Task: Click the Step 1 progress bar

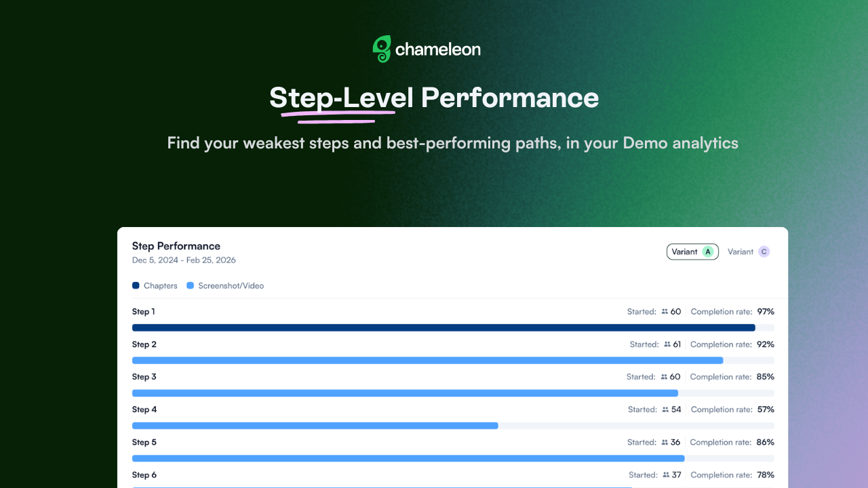Action: point(443,327)
